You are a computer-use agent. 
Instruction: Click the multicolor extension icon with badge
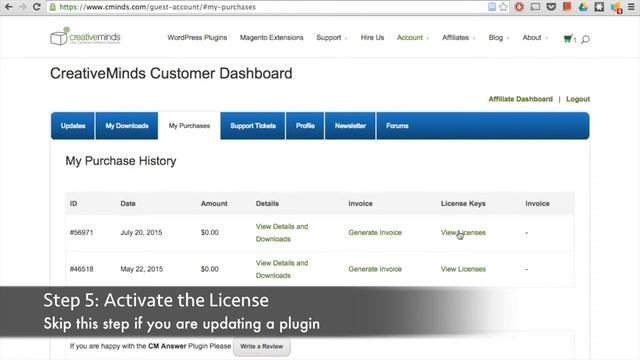point(616,7)
